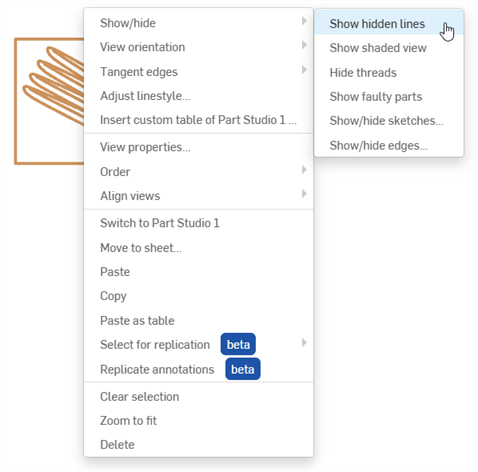This screenshot has height=472, width=478.
Task: Switch to Part Studio 1
Action: point(198,223)
